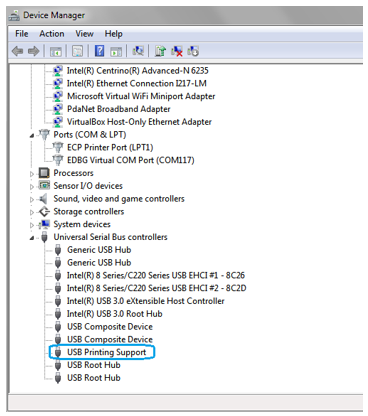Viewport: 368px width, 416px height.
Task: Click the USB icon beside Intel USB 3.0 Root Hub
Action: coord(58,314)
